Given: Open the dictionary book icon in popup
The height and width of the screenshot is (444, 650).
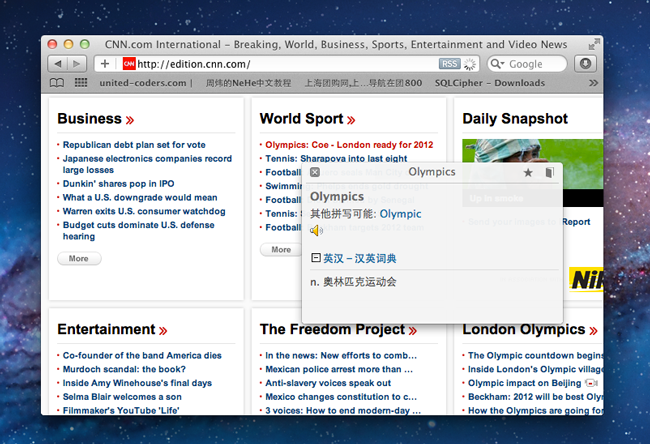Looking at the screenshot, I should [550, 172].
